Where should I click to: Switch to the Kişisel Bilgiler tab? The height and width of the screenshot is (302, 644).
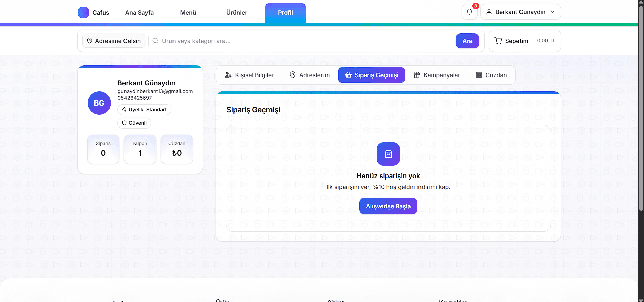pos(249,75)
